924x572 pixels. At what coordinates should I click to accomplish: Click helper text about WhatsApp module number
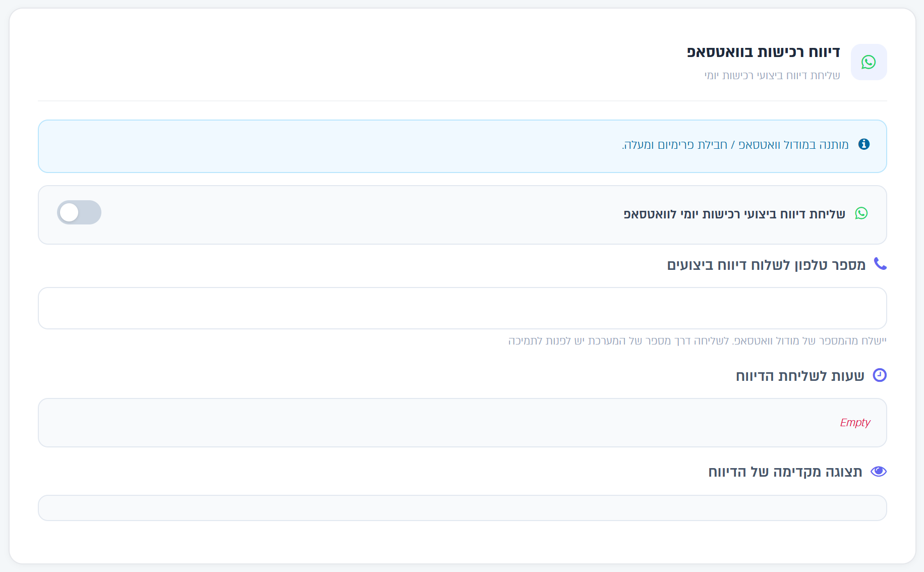click(698, 341)
